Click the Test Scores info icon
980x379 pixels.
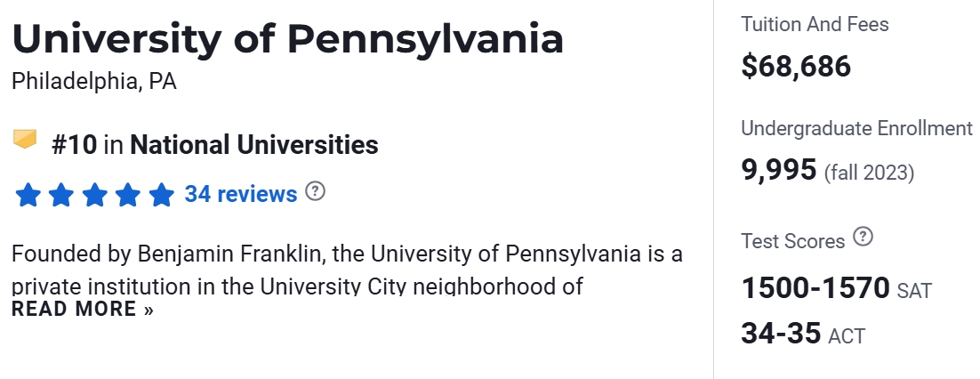pyautogui.click(x=863, y=238)
